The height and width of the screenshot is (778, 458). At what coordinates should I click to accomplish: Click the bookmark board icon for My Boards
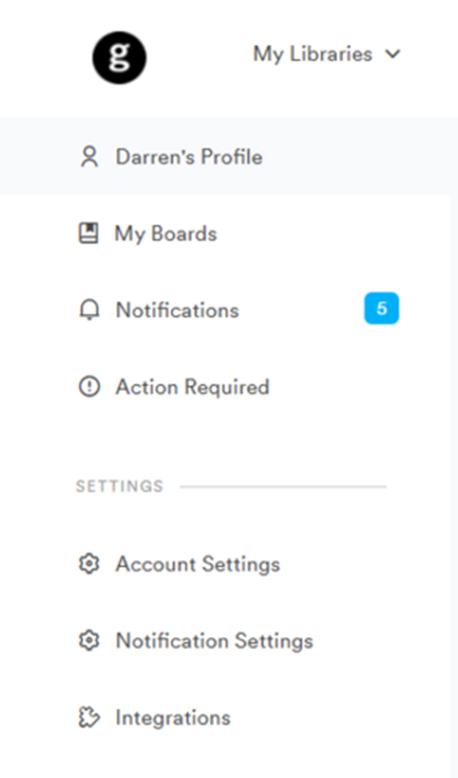coord(89,233)
